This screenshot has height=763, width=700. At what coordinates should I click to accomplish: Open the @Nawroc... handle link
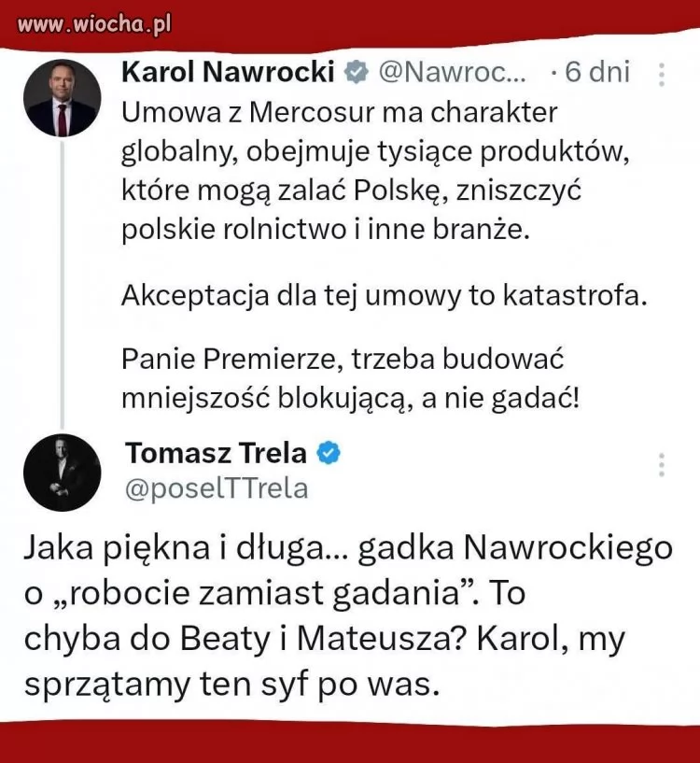click(x=452, y=72)
